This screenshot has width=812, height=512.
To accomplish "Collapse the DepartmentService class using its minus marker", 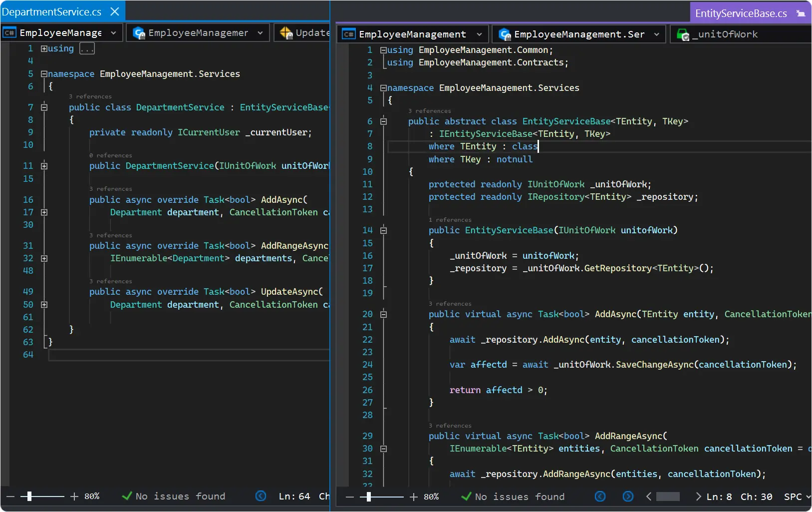I will (44, 107).
